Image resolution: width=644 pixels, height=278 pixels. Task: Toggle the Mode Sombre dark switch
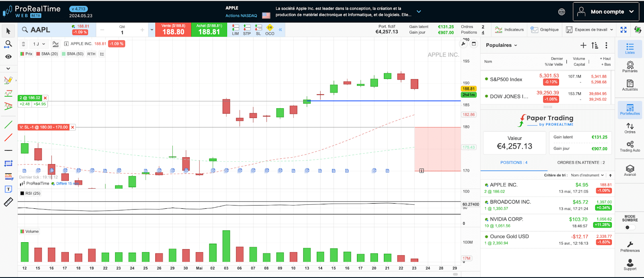[x=630, y=227]
